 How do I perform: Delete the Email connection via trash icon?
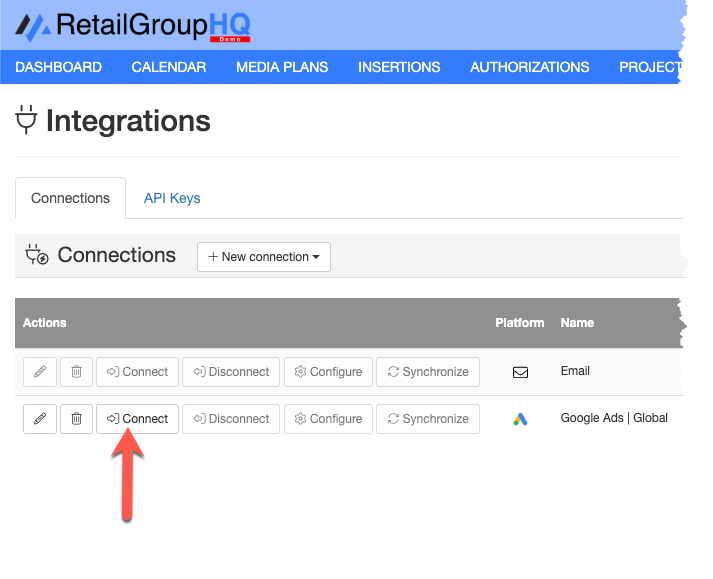tap(76, 372)
